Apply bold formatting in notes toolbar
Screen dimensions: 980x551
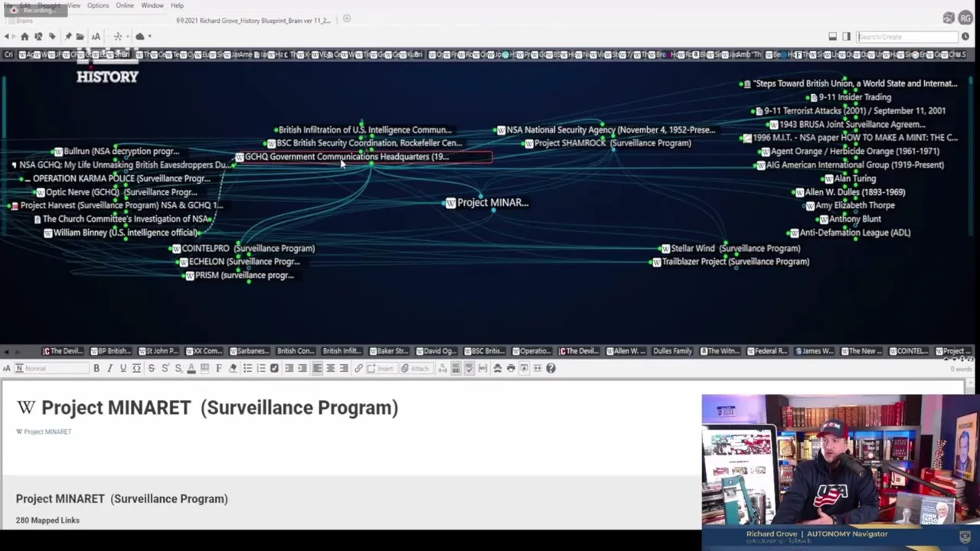click(x=96, y=368)
